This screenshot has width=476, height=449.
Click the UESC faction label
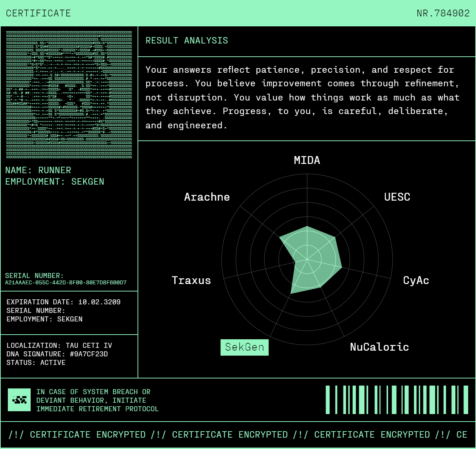(397, 197)
